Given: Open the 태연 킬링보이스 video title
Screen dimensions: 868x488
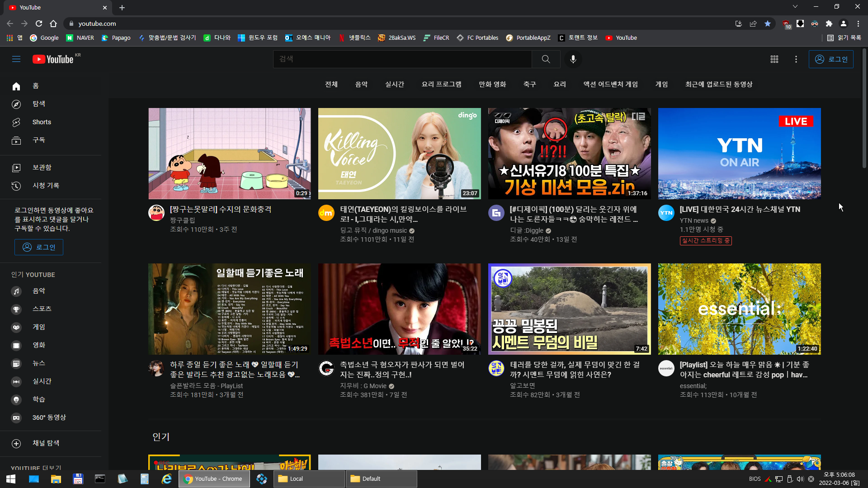Looking at the screenshot, I should [x=403, y=214].
